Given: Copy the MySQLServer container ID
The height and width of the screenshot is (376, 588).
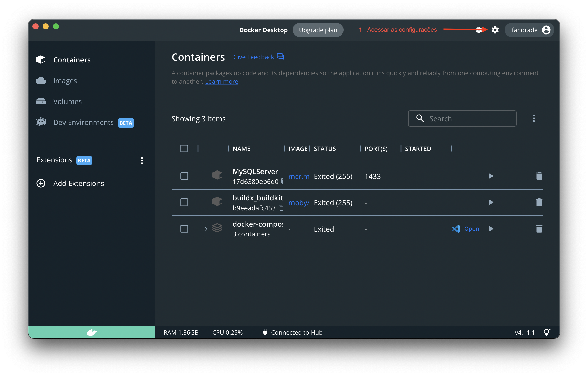Looking at the screenshot, I should tap(282, 181).
